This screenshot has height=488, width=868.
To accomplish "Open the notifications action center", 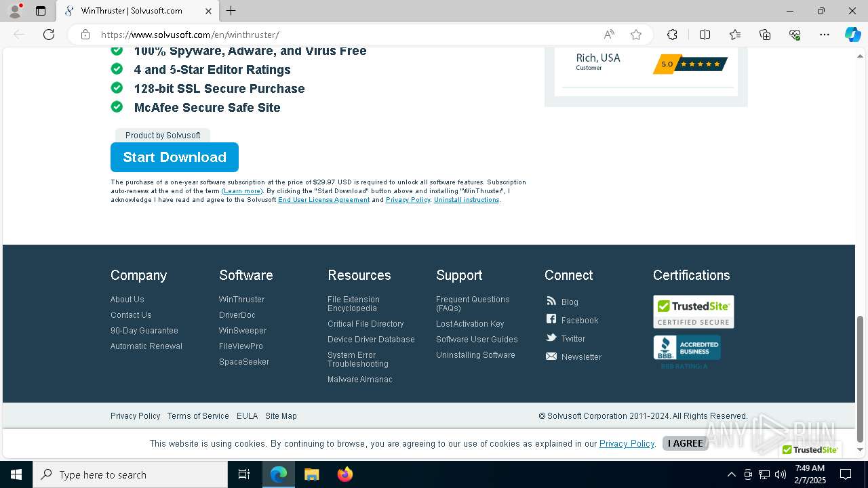I will point(846,474).
